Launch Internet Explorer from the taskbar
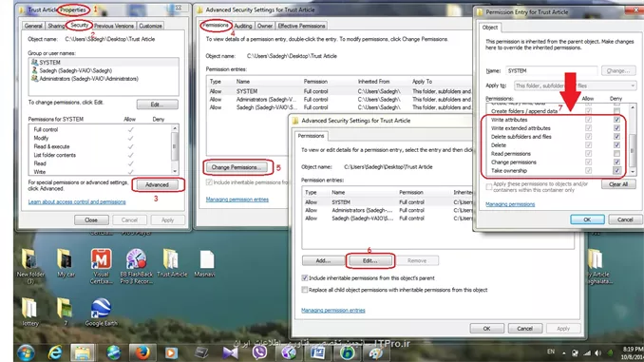The height and width of the screenshot is (362, 644). [x=55, y=352]
